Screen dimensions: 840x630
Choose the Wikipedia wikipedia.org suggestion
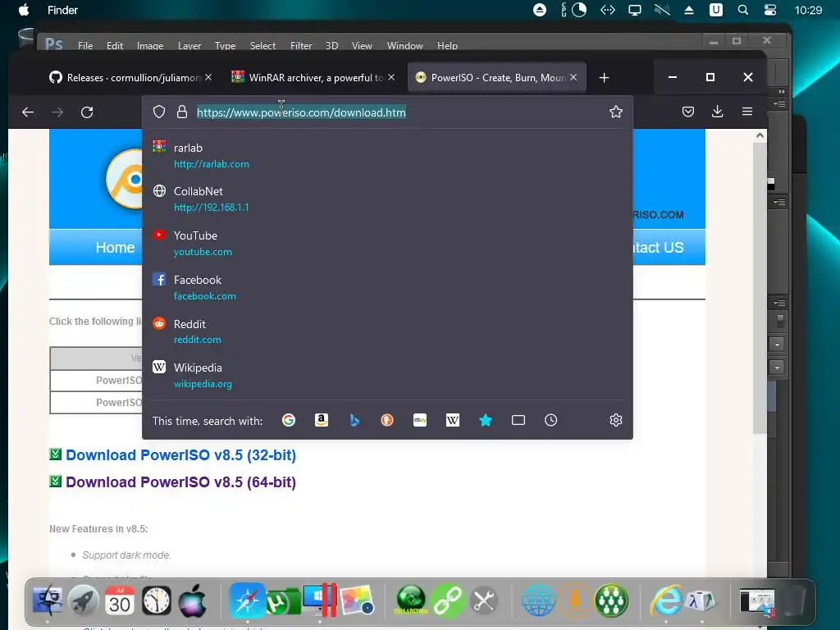387,376
